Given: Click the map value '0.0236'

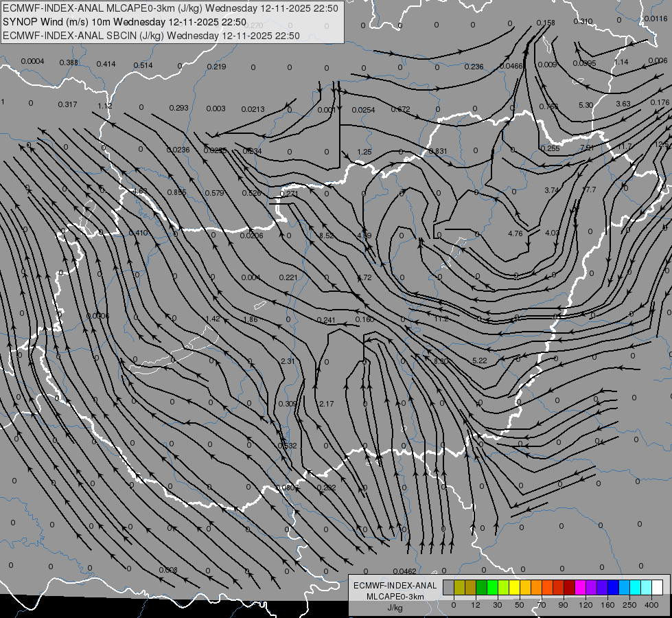Looking at the screenshot, I should [178, 150].
